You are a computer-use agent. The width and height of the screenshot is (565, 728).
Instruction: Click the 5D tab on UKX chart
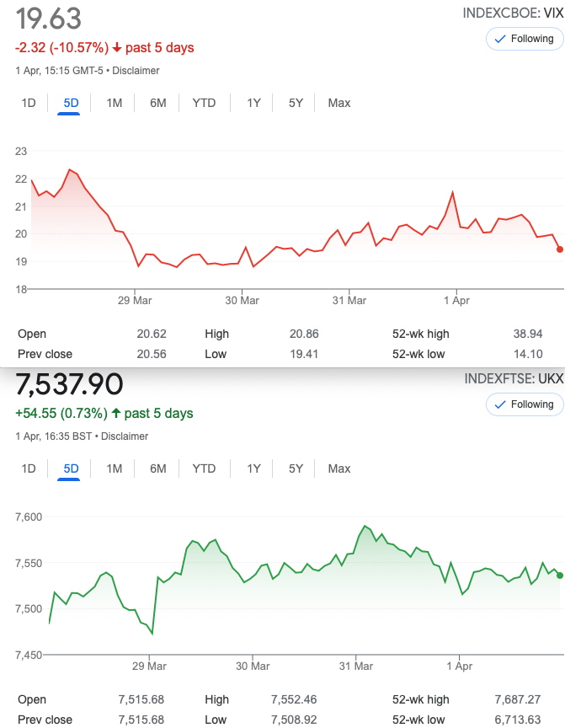71,469
